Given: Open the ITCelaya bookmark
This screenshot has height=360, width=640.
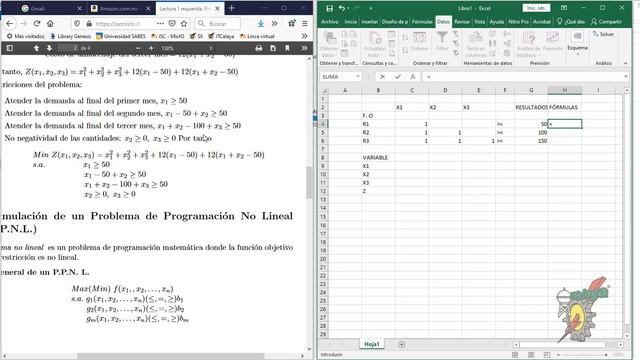Looking at the screenshot, I should (221, 36).
